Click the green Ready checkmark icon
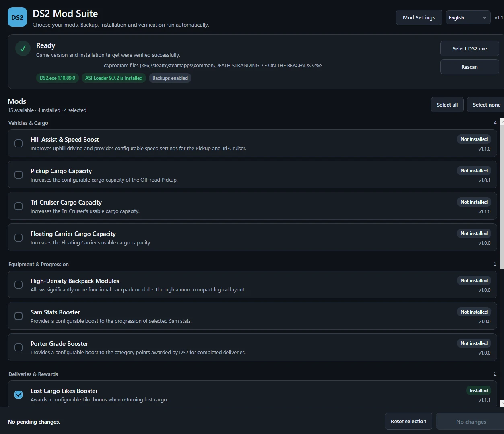The image size is (504, 434). point(23,48)
